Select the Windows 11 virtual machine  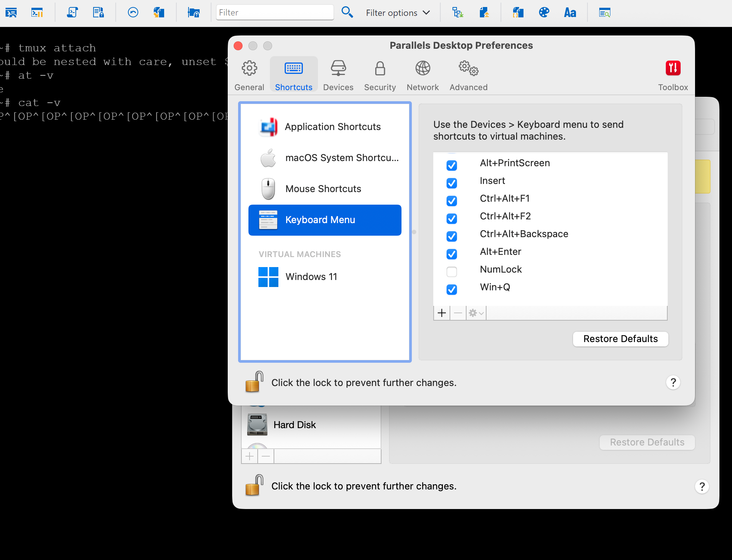pos(325,277)
